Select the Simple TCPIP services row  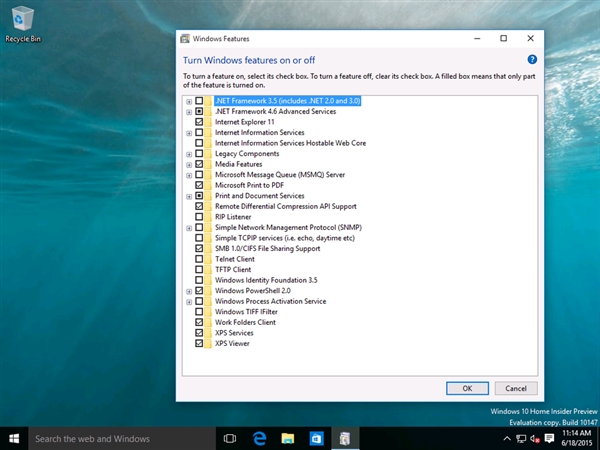point(285,238)
